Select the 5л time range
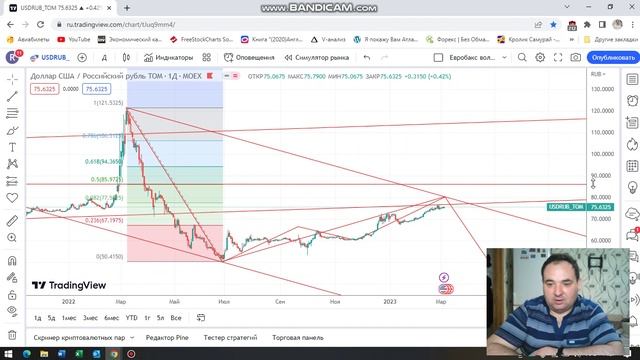The image size is (640, 360). 160,318
